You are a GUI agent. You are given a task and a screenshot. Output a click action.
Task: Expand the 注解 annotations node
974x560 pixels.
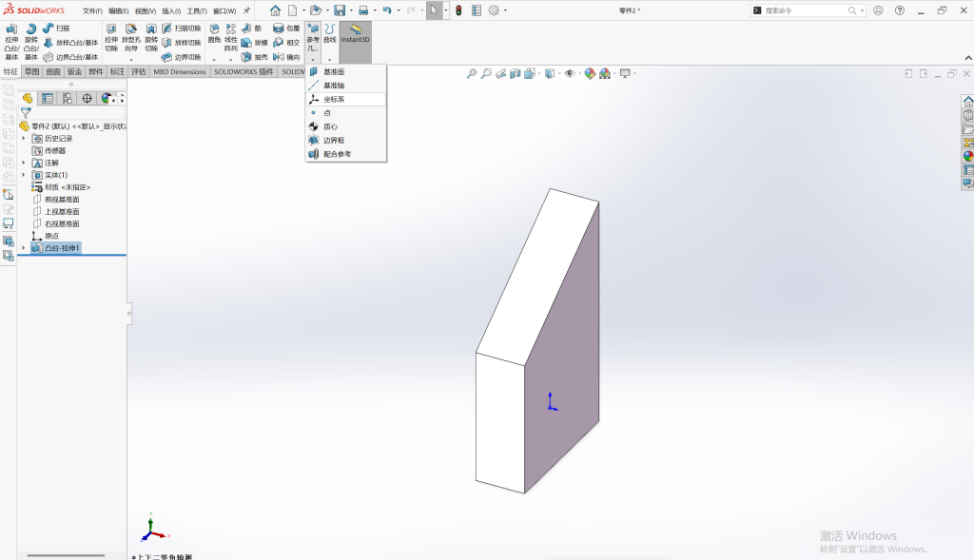pos(24,163)
